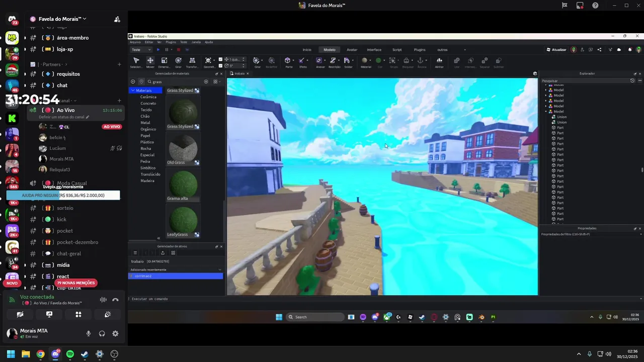Image resolution: width=644 pixels, height=362 pixels.
Task: Click Explorer search history icon
Action: pos(632,80)
